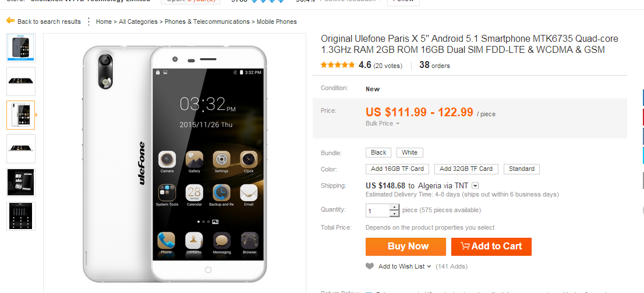Select the Black bundle option
This screenshot has width=644, height=293.
point(378,152)
